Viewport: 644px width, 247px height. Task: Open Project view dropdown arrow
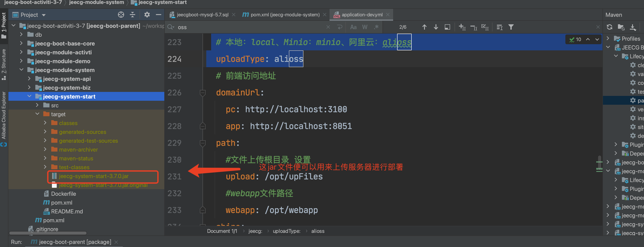coord(44,15)
